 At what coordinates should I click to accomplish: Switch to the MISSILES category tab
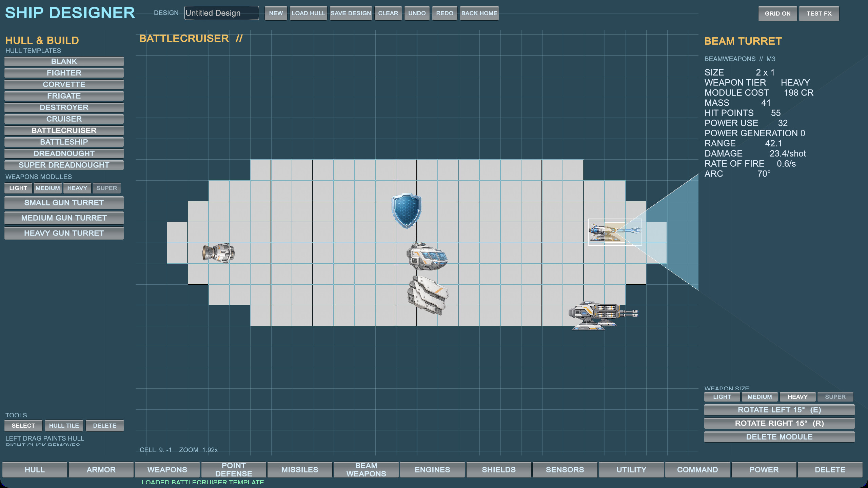tap(300, 470)
